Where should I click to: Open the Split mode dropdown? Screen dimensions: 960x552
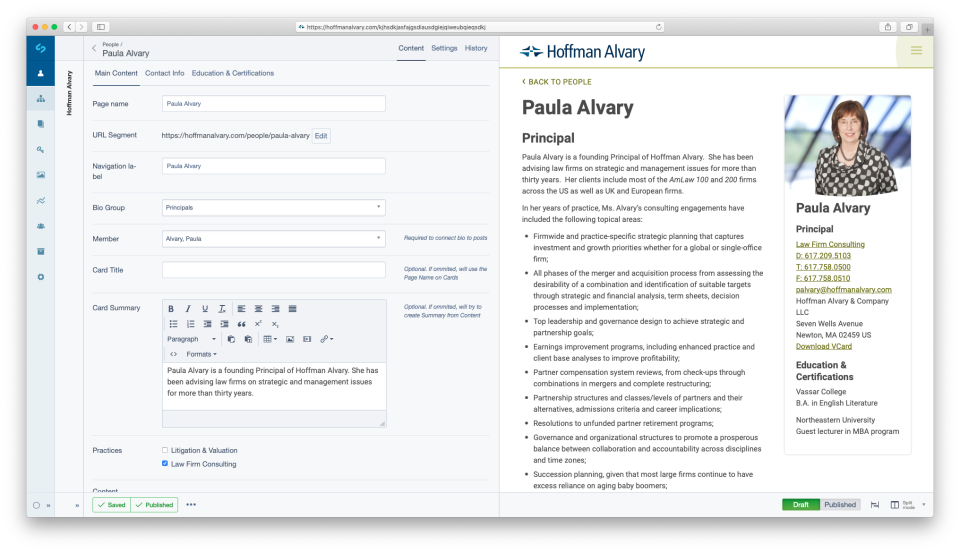[909, 505]
